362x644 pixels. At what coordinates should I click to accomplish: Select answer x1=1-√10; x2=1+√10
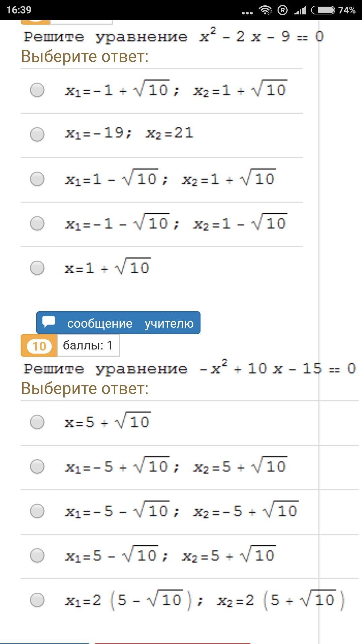(37, 179)
